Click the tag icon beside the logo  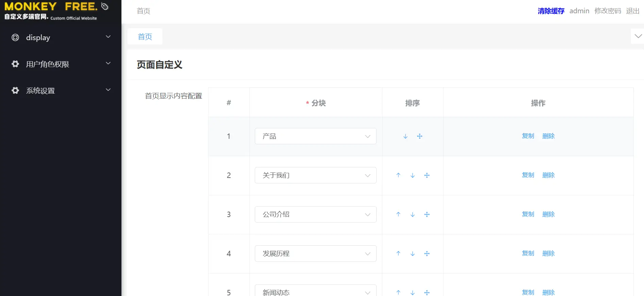(105, 6)
